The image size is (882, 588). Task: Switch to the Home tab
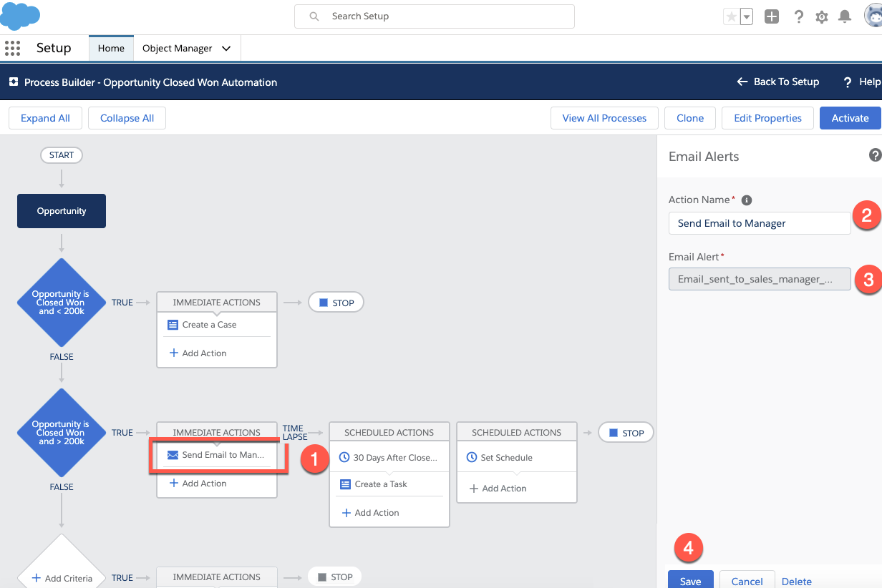point(111,48)
